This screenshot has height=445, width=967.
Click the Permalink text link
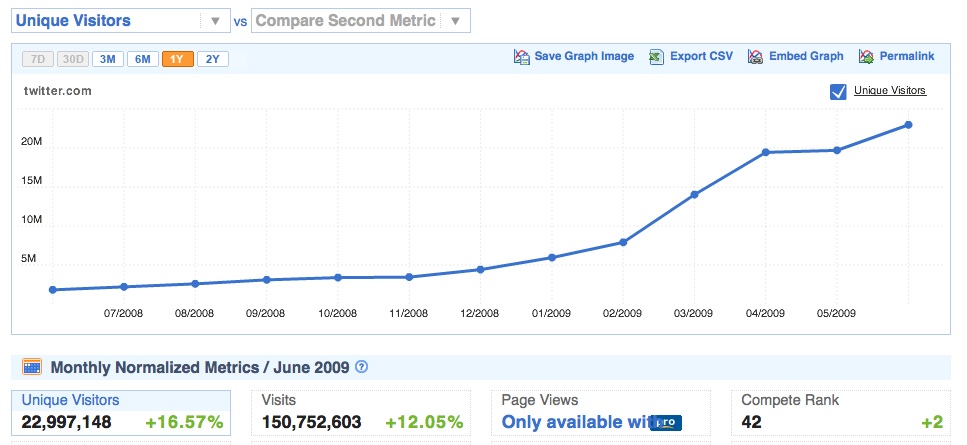[x=907, y=57]
